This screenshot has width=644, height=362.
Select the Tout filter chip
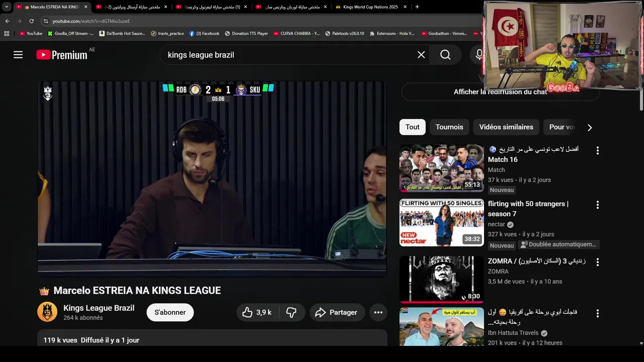(413, 127)
